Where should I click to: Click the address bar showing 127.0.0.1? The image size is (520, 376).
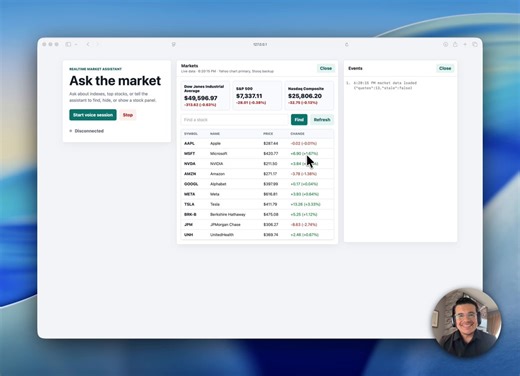pyautogui.click(x=260, y=44)
